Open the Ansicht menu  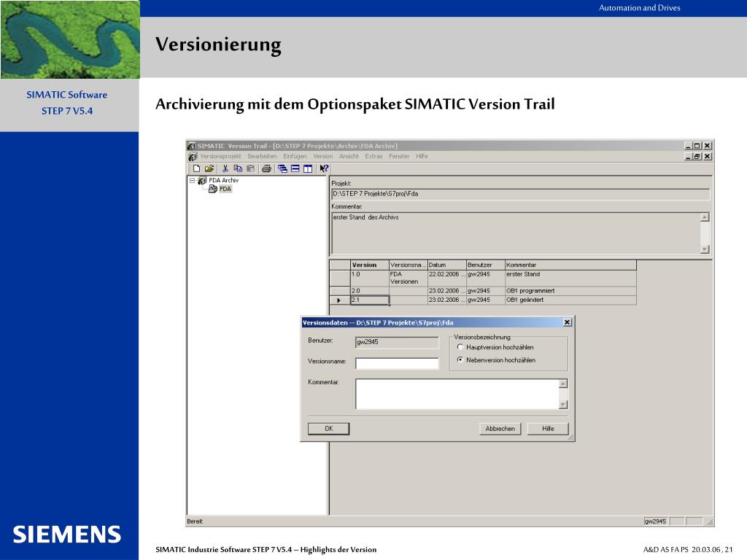pos(349,156)
